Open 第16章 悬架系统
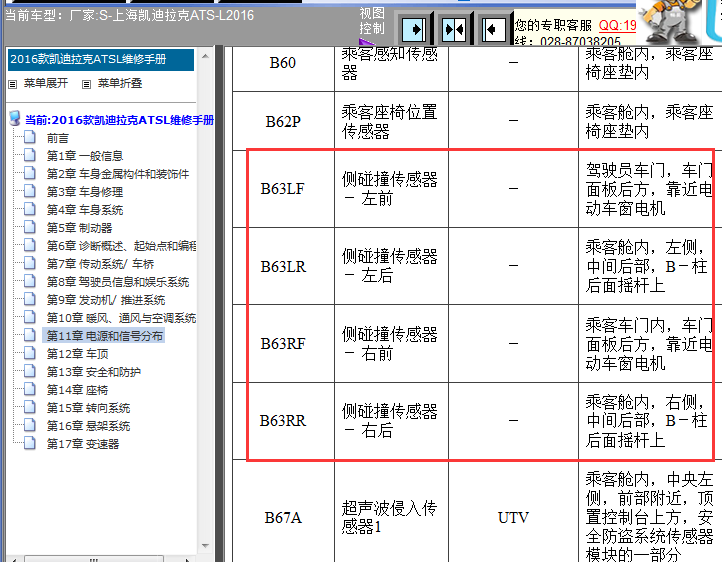The image size is (722, 562). (88, 426)
